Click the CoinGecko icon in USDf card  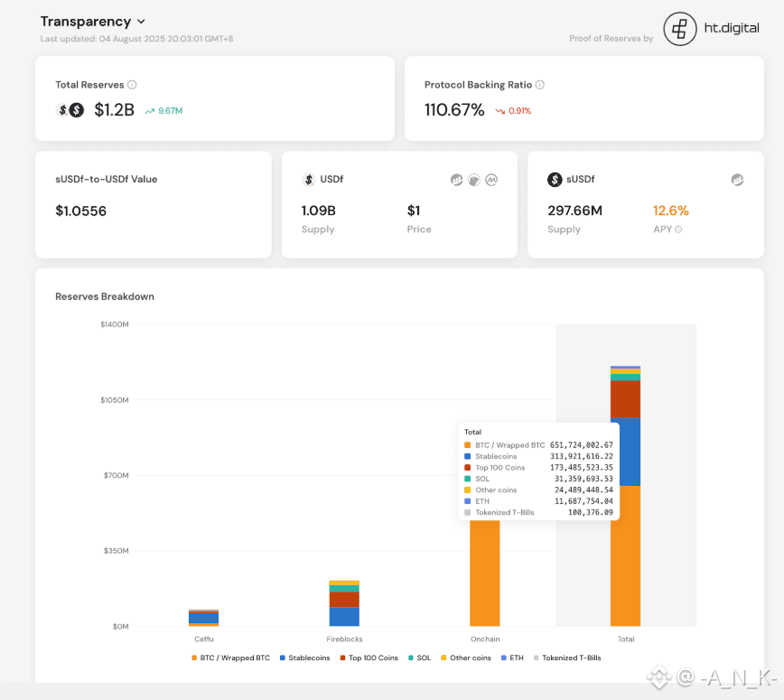[x=474, y=180]
